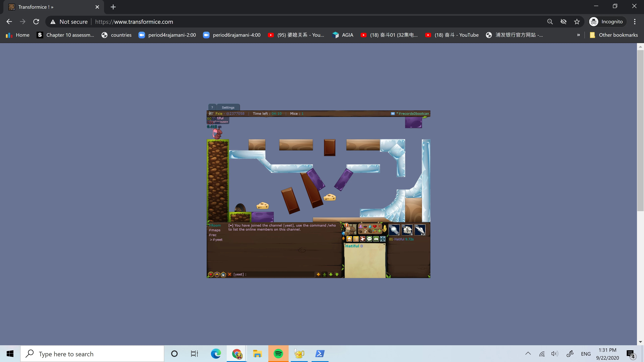The image size is (644, 362).
Task: Open the countries bookmark
Action: (x=117, y=35)
